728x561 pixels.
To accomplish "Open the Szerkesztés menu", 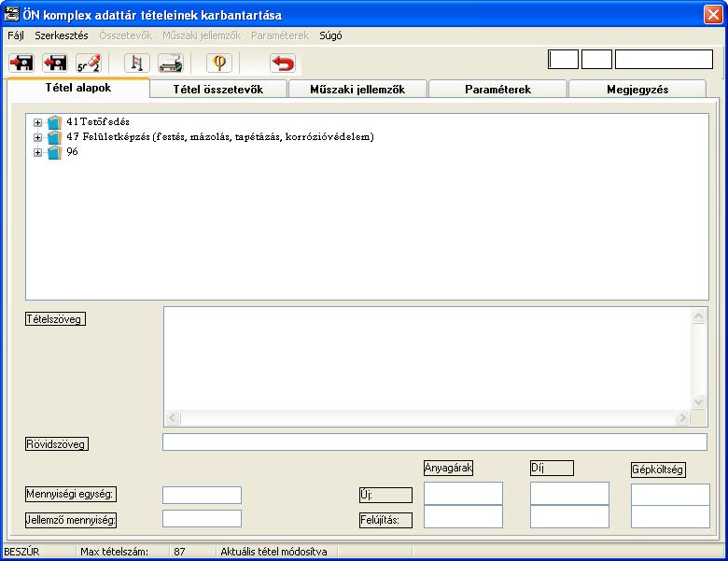I will 62,35.
